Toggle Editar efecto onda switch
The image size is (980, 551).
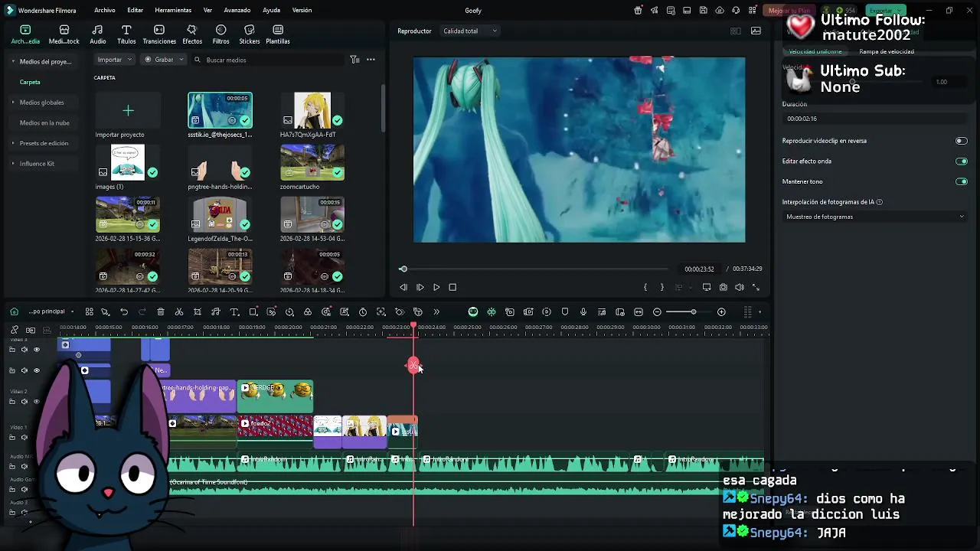coord(961,161)
